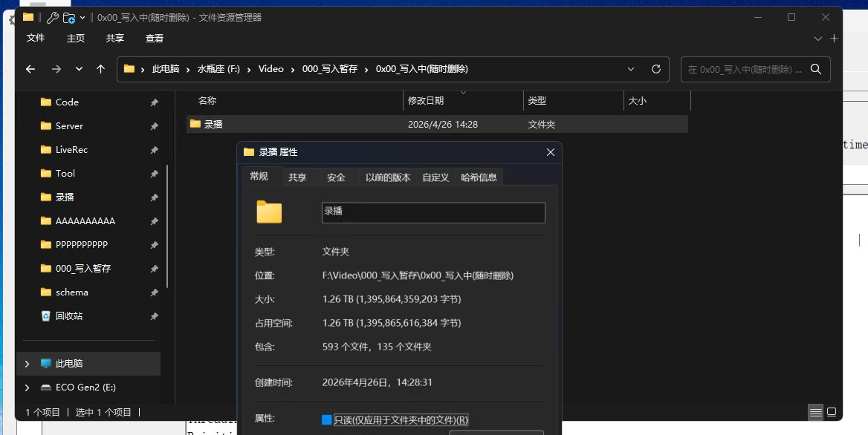Click 此电脑 in the address bar

click(166, 69)
